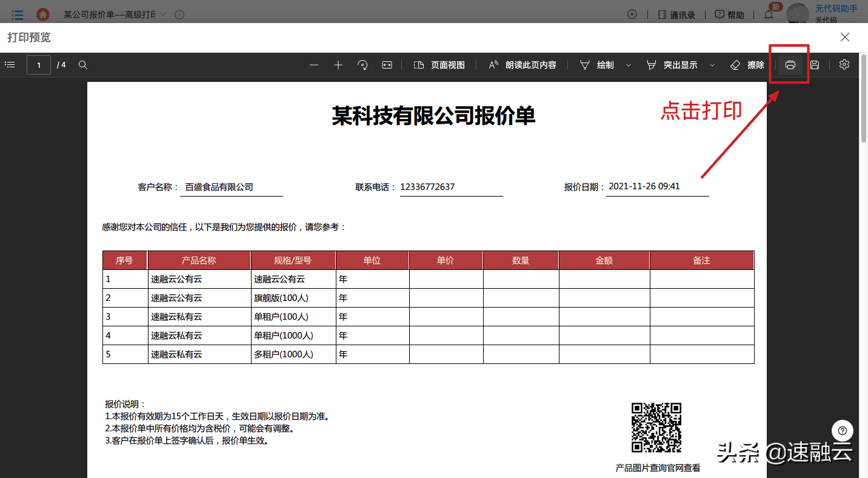Click the fit-to-width icon
Screen dimensions: 868x478
pos(387,65)
